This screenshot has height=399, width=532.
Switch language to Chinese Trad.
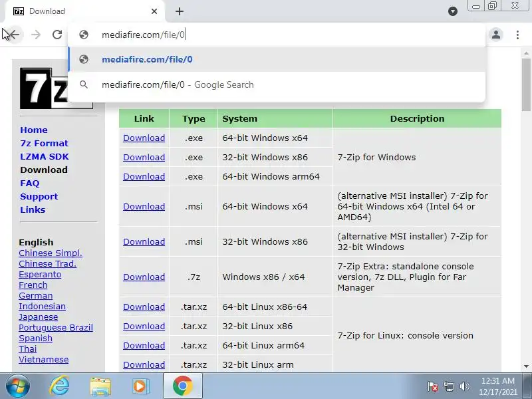coord(47,263)
